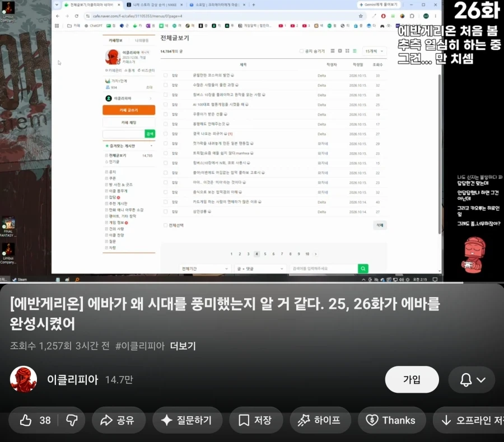Open the 잡담 board in sidebar

coord(113,198)
